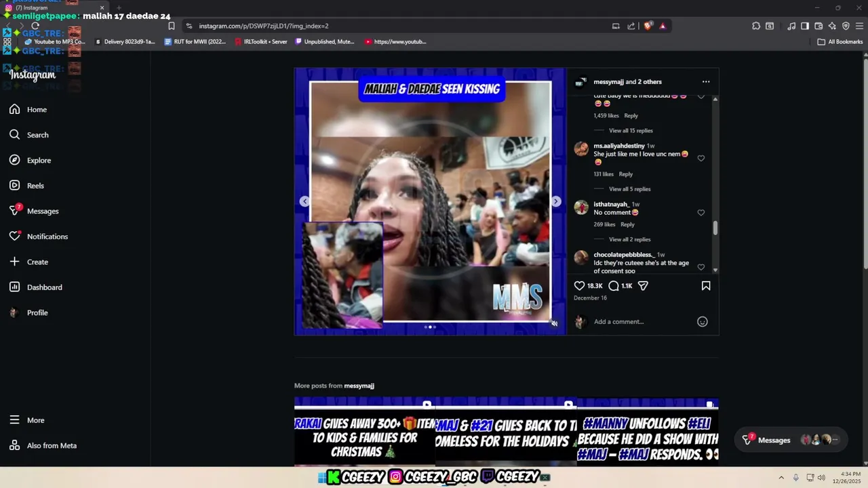Open the browser main menu
This screenshot has height=488, width=868.
(x=860, y=26)
